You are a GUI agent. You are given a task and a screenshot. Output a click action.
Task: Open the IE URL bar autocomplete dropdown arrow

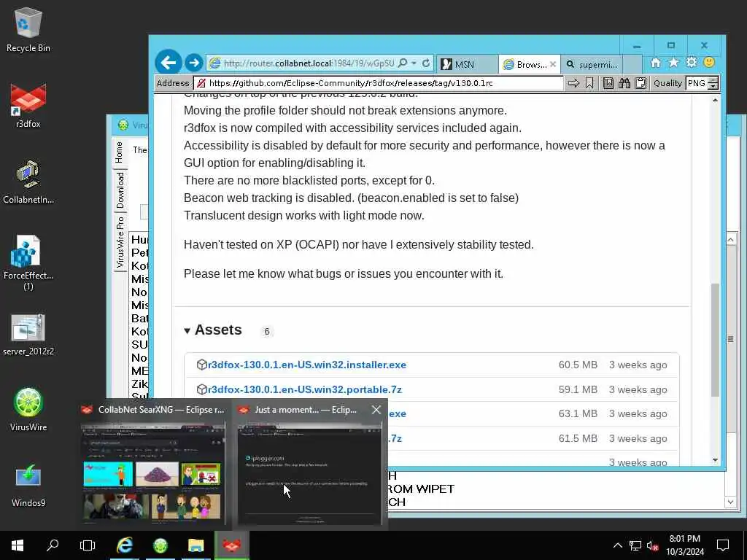tap(414, 63)
